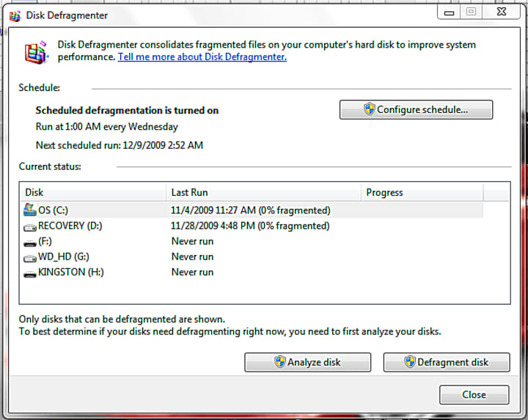Select the KINGSTON (H:) disk row
This screenshot has width=528, height=420.
(x=252, y=272)
